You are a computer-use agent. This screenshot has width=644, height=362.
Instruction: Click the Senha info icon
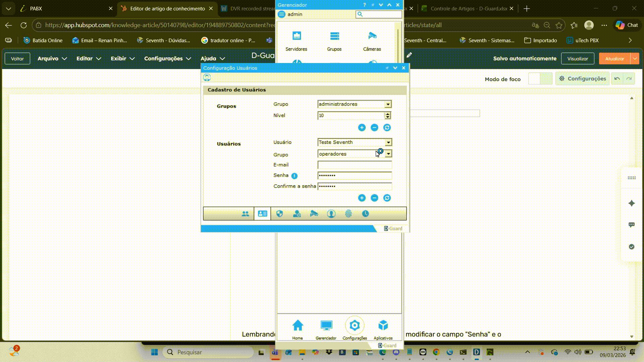[294, 176]
